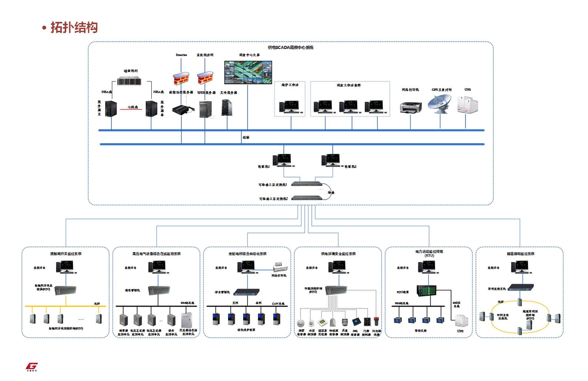Click the stackable layer-3 switch 1 icon
Viewport: 588px width, 381px height.
(x=306, y=184)
